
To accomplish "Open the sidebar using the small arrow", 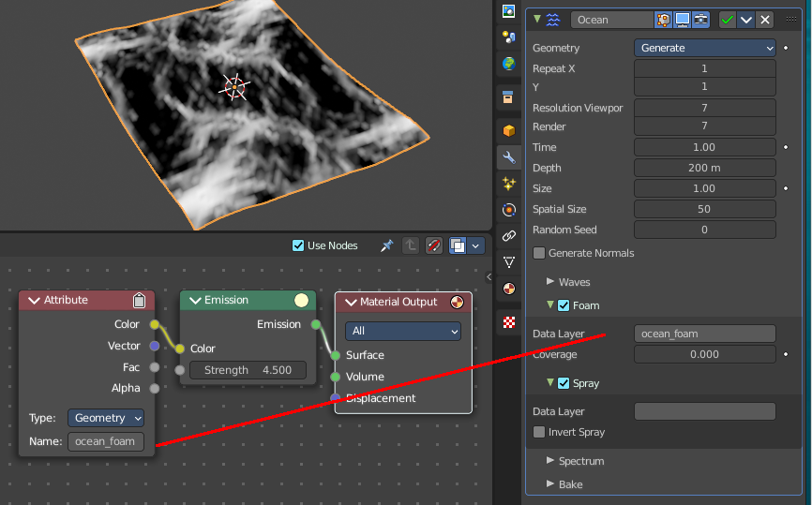I will pos(489,277).
